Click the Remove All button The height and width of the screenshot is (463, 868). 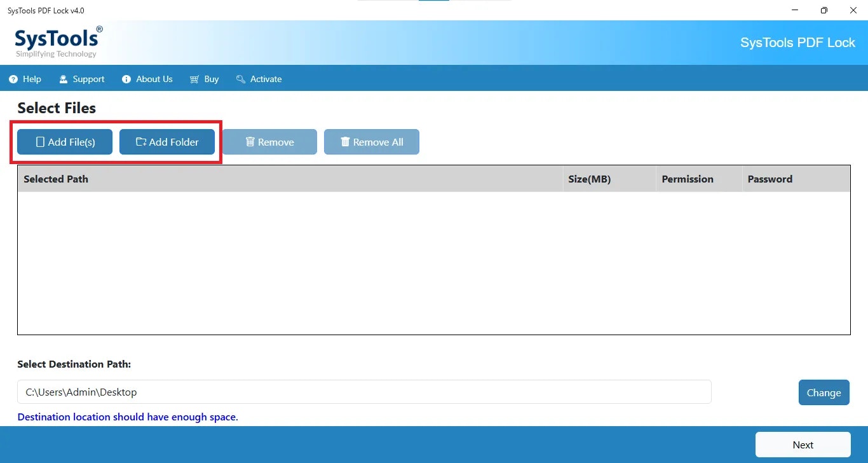(372, 142)
